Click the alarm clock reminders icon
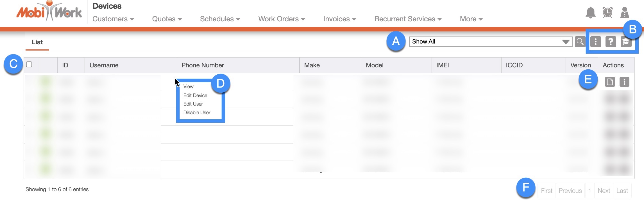The width and height of the screenshot is (644, 210). (607, 13)
